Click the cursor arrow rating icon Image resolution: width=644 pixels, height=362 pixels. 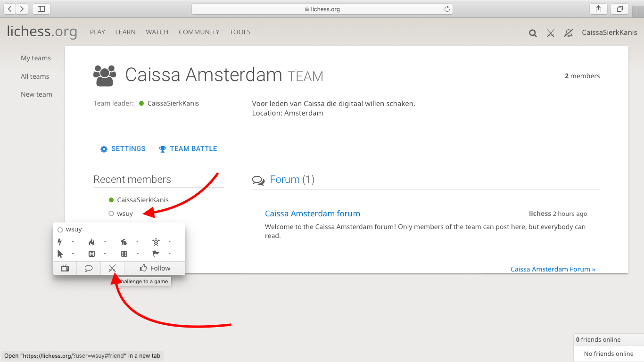point(60,254)
